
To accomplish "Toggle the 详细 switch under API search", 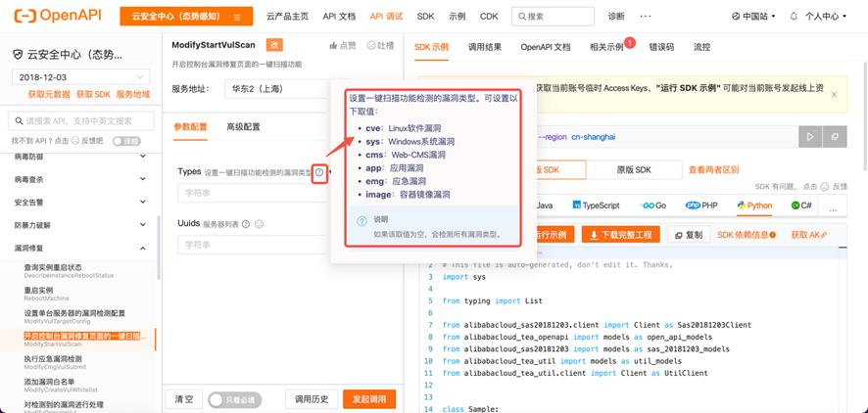I will click(x=126, y=141).
